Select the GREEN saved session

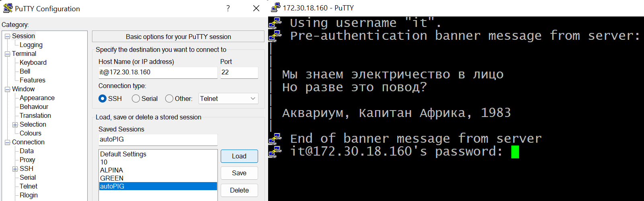[158, 178]
